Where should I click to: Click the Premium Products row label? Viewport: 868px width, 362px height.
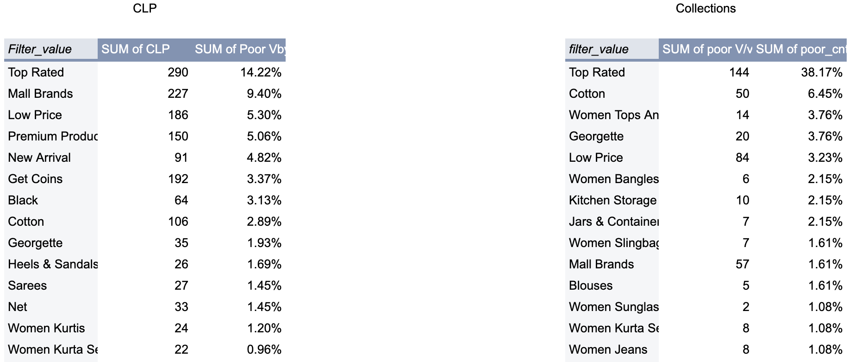coord(53,136)
